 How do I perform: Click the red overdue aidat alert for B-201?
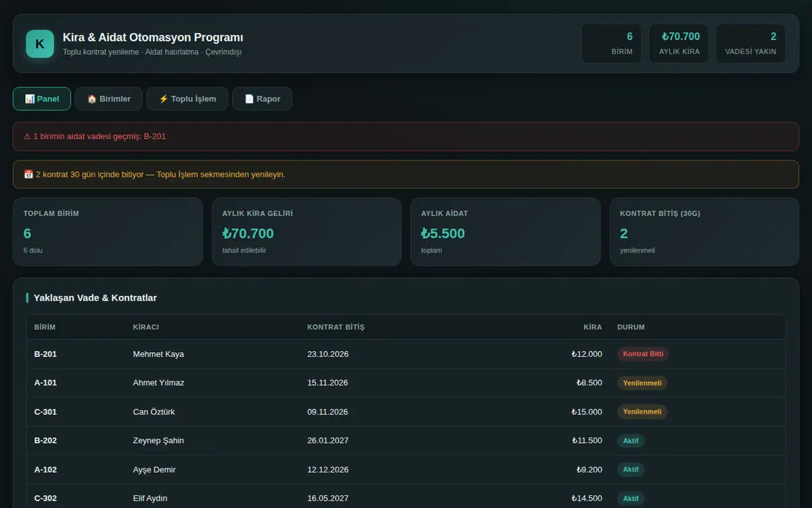click(x=406, y=136)
